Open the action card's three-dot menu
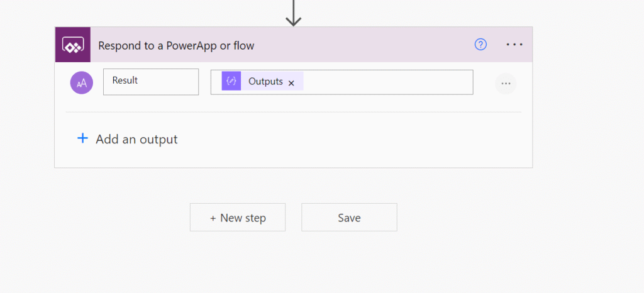 (x=514, y=44)
